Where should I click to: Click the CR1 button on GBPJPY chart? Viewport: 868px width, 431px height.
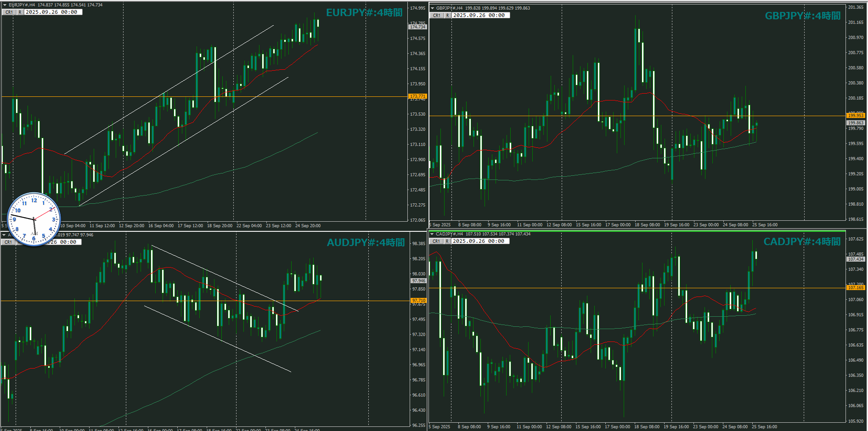[x=436, y=16]
